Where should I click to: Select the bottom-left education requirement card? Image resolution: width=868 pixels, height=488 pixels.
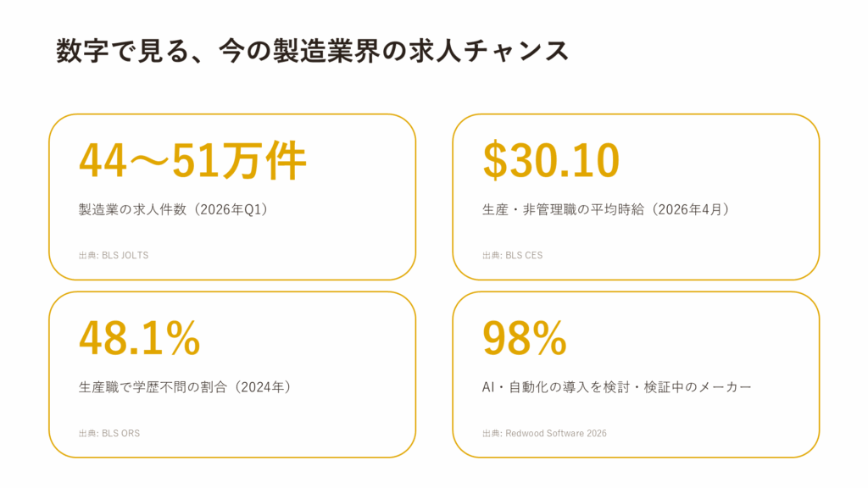[232, 374]
